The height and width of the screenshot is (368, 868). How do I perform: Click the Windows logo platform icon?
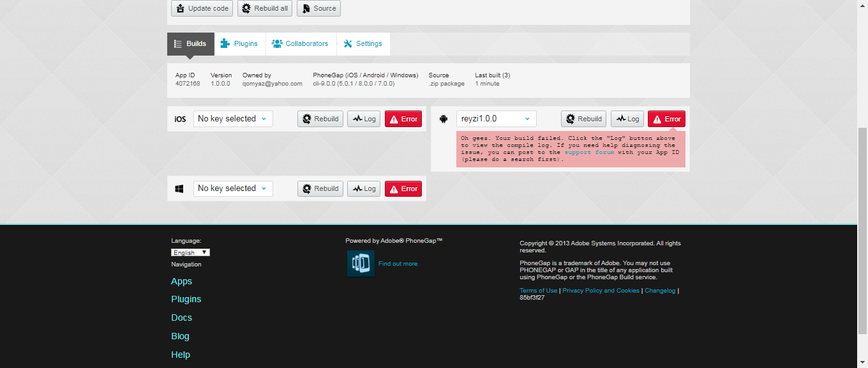click(x=180, y=188)
